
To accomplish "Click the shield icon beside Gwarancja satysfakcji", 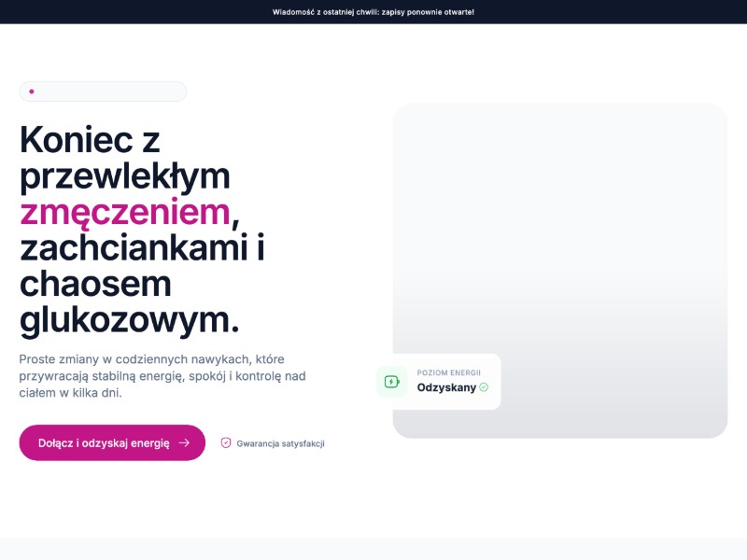I will click(x=226, y=443).
